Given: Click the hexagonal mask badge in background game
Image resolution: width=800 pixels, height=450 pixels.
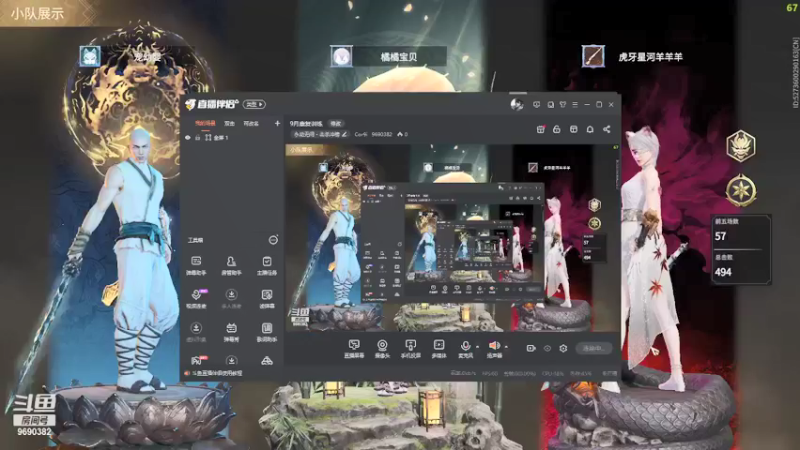Looking at the screenshot, I should [741, 145].
